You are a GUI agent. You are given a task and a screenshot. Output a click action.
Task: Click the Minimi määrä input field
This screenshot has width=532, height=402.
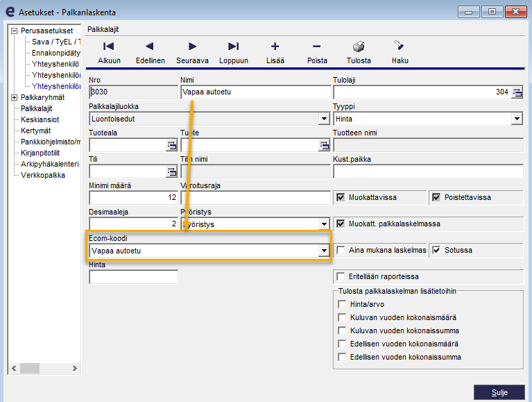[x=133, y=198]
